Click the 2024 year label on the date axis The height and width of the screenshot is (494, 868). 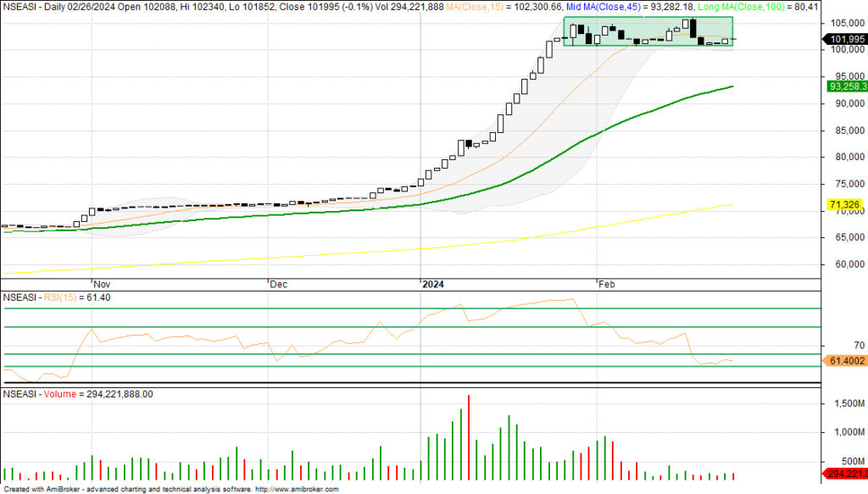pos(434,286)
